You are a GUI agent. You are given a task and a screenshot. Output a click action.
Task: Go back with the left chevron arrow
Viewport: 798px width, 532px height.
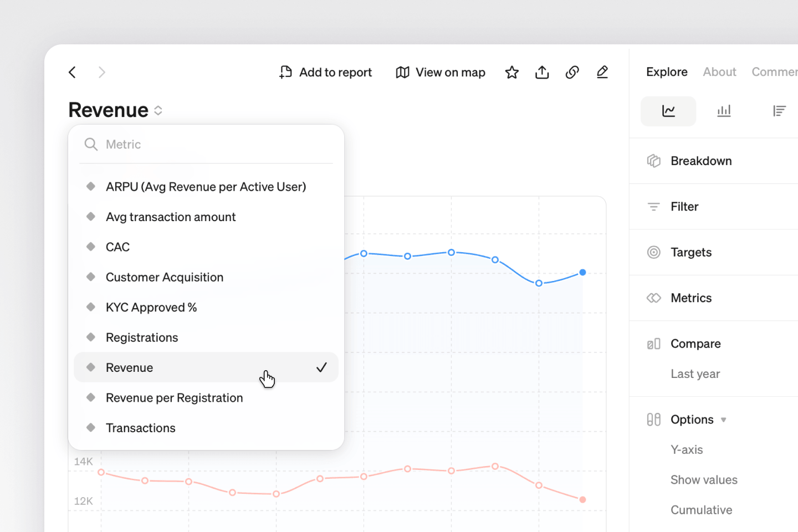point(72,72)
